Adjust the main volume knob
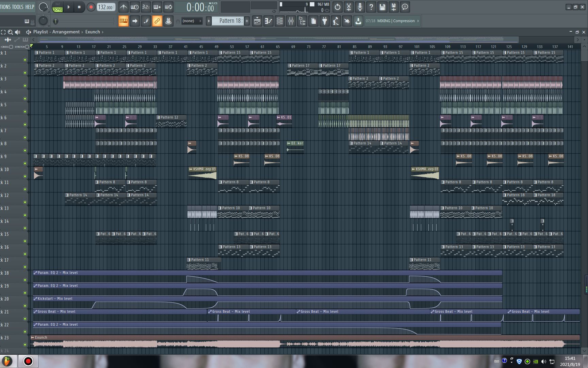 click(43, 7)
